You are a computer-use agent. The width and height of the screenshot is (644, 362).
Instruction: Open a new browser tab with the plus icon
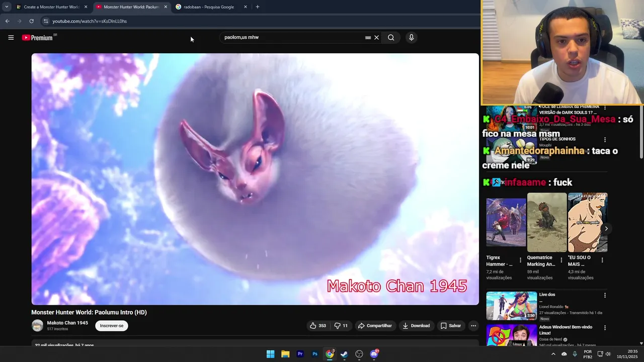tap(258, 7)
